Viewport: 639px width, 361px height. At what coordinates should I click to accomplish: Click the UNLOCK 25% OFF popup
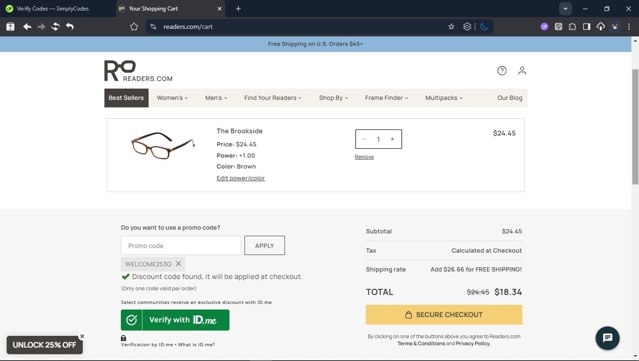click(44, 345)
